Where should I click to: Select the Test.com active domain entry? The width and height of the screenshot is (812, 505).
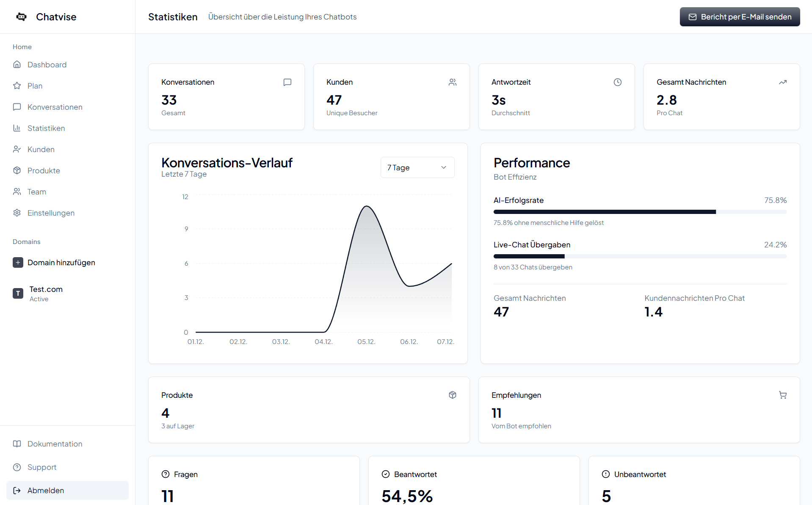[x=46, y=293]
